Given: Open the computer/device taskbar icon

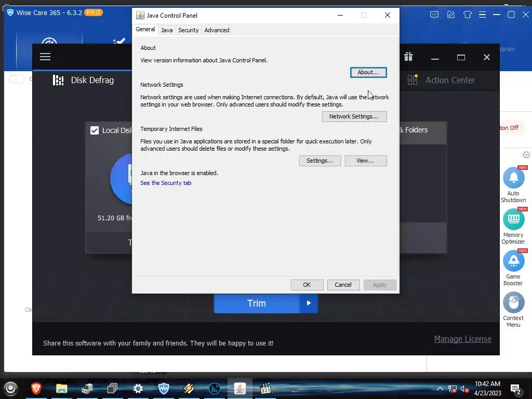Looking at the screenshot, I should pos(87,388).
